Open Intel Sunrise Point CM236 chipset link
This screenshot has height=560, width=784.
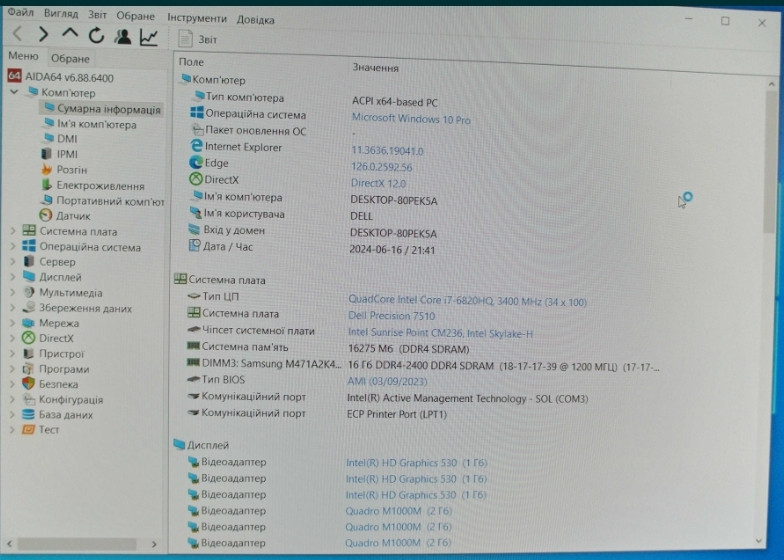pos(440,332)
